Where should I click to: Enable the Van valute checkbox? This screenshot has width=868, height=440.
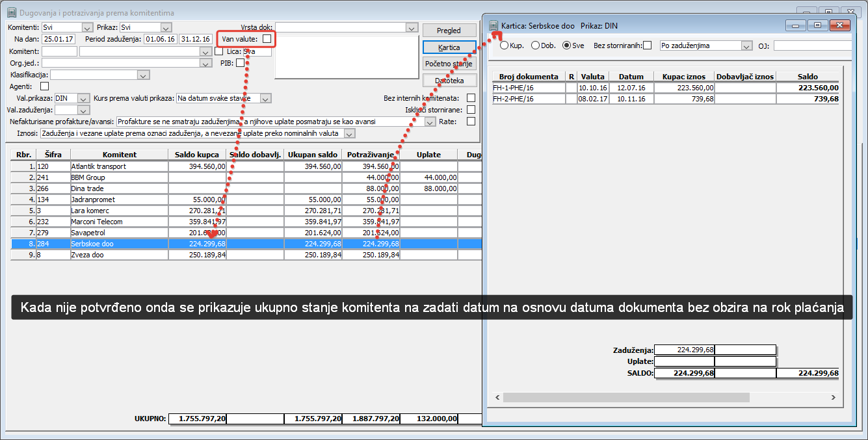(267, 40)
